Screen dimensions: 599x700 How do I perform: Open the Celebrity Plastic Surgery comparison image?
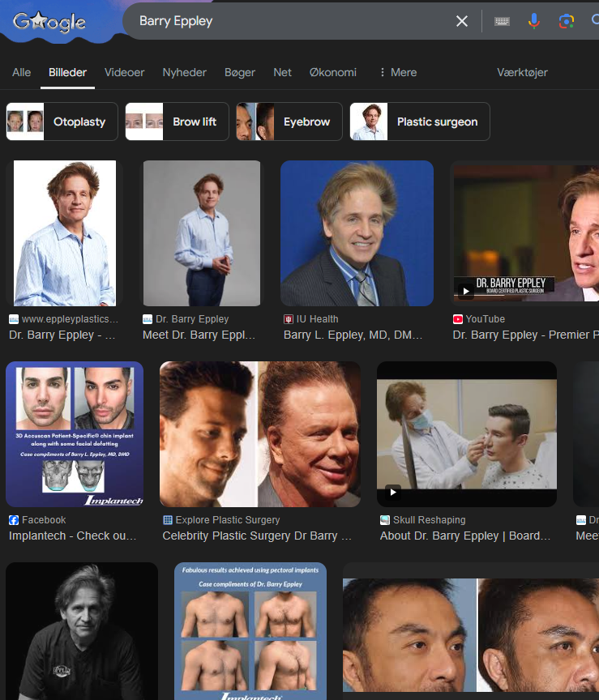pyautogui.click(x=260, y=434)
